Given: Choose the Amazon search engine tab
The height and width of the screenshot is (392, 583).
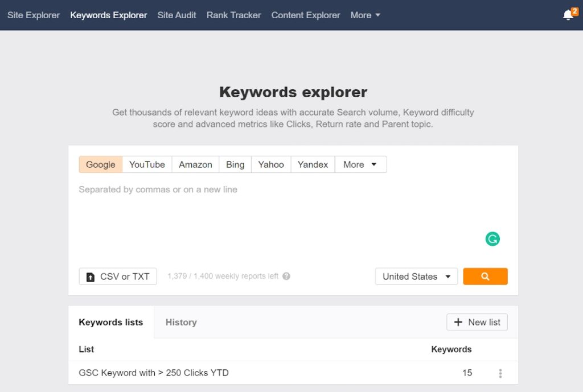Looking at the screenshot, I should pyautogui.click(x=195, y=164).
